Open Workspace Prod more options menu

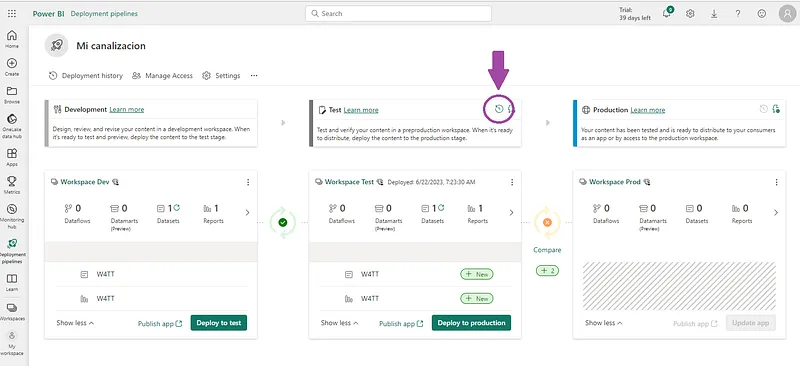(x=777, y=182)
